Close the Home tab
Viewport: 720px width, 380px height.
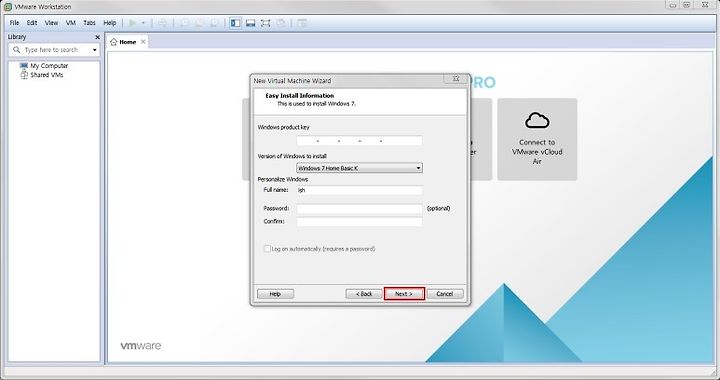pyautogui.click(x=143, y=42)
